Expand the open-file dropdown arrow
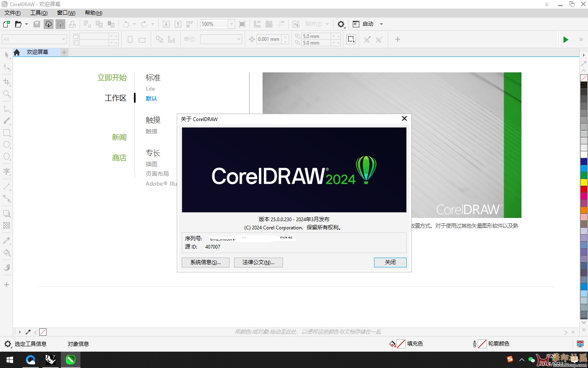This screenshot has height=368, width=588. coord(27,24)
